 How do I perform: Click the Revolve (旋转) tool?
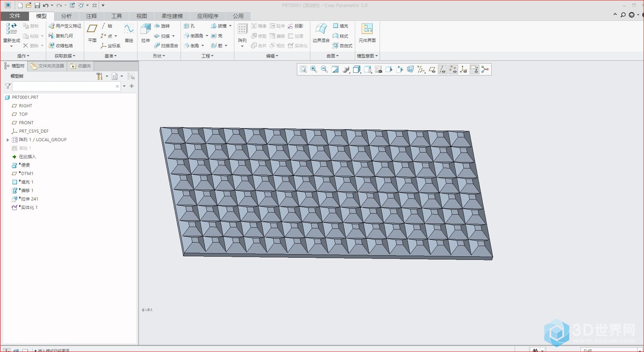[x=162, y=26]
